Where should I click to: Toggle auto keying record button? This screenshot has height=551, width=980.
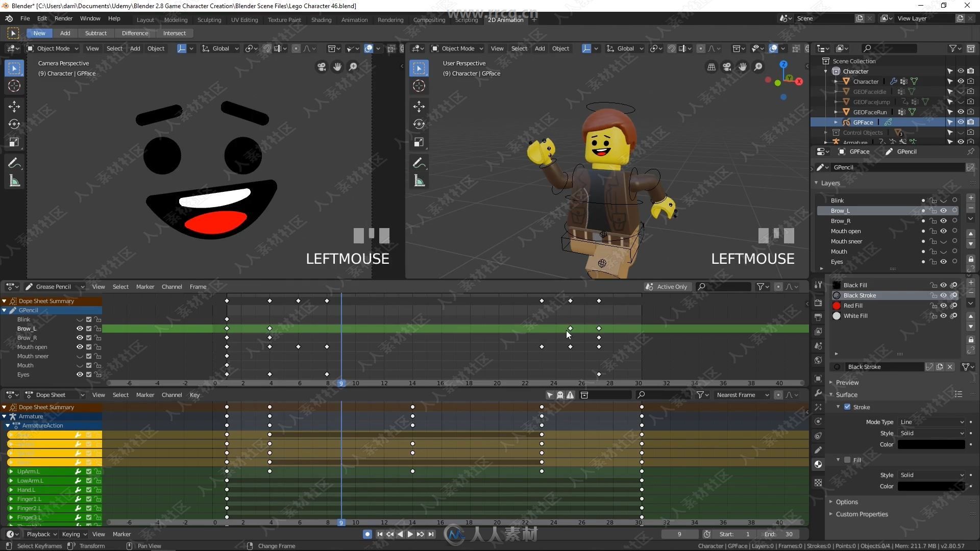tap(367, 534)
